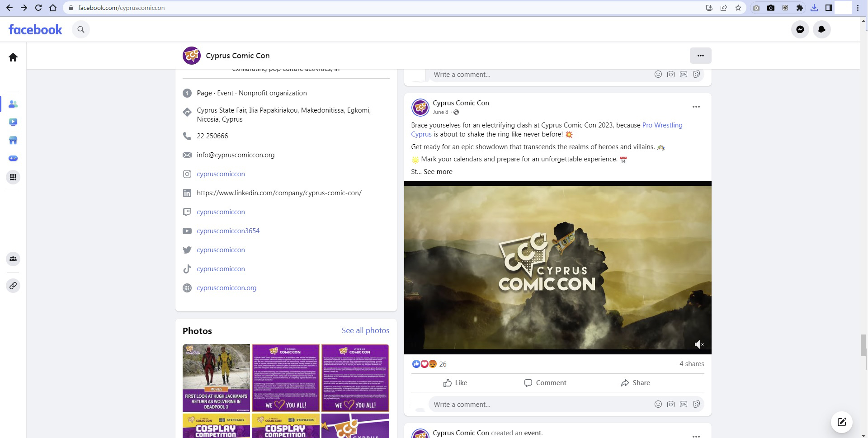Go to the Home icon in sidebar
Viewport: 868px width, 438px height.
13,57
